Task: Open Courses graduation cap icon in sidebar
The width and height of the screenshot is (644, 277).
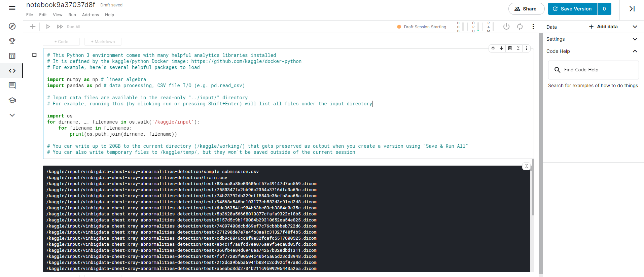Action: point(12,100)
